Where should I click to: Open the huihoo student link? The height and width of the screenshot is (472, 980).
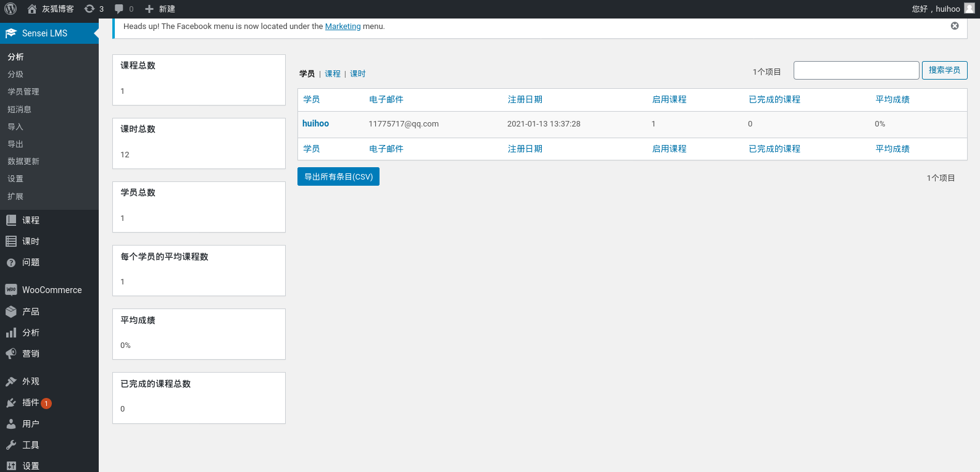coord(315,123)
